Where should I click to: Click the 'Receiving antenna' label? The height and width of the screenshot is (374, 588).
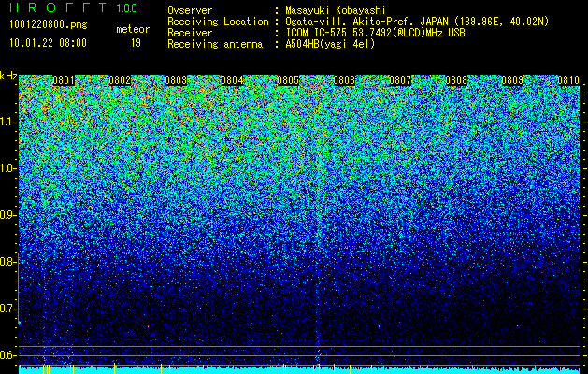click(x=215, y=44)
